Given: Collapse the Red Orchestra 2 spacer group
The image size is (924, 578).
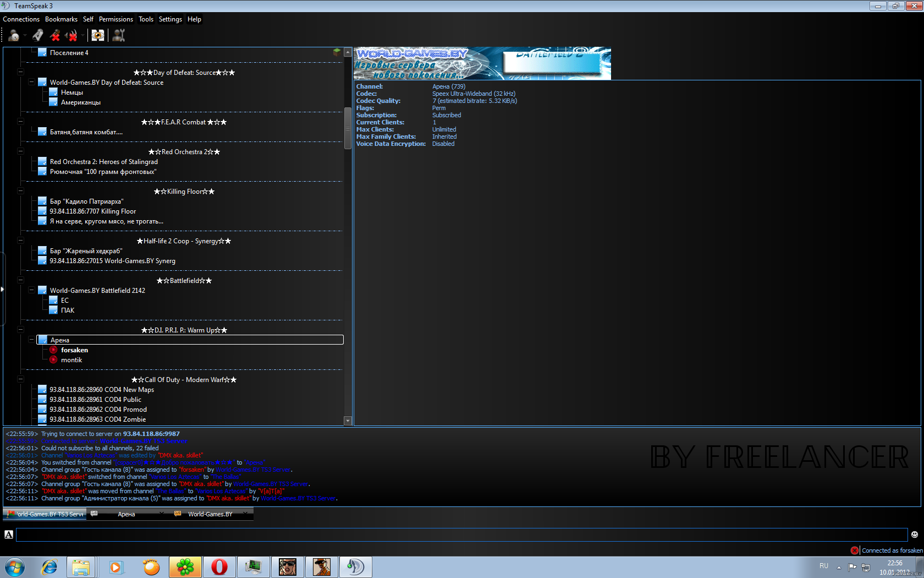Looking at the screenshot, I should tap(20, 151).
